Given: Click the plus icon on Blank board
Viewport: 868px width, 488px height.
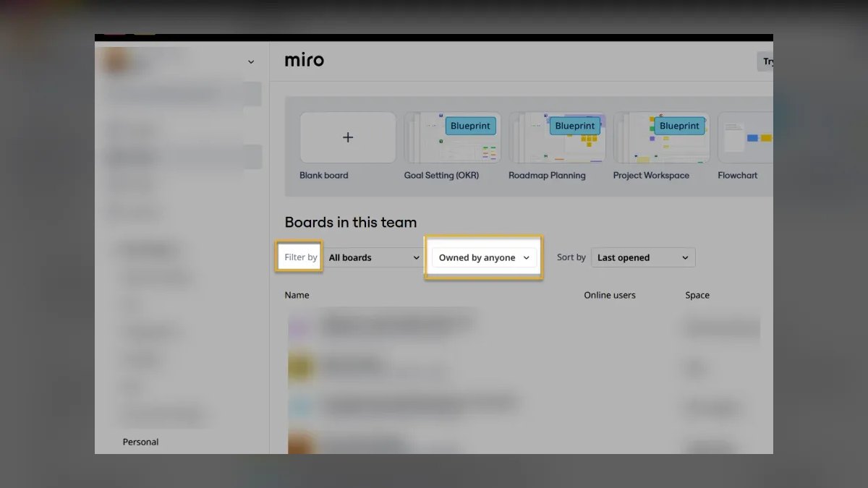Looking at the screenshot, I should coord(348,137).
